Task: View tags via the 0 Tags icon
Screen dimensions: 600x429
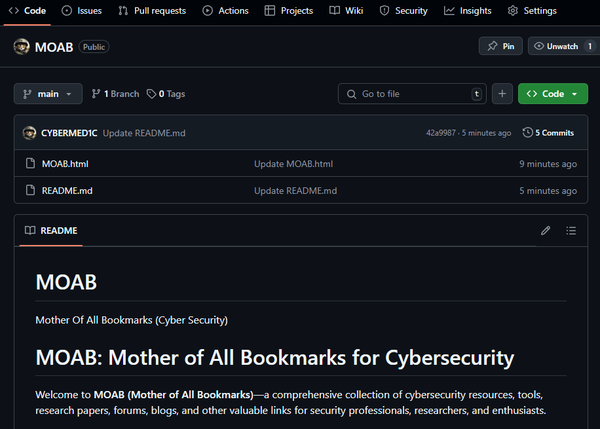Action: (151, 94)
